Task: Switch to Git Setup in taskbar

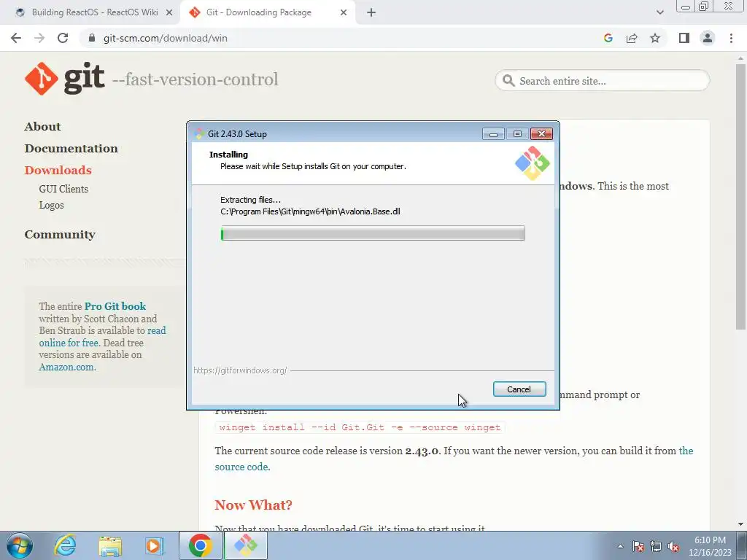Action: coord(245,545)
